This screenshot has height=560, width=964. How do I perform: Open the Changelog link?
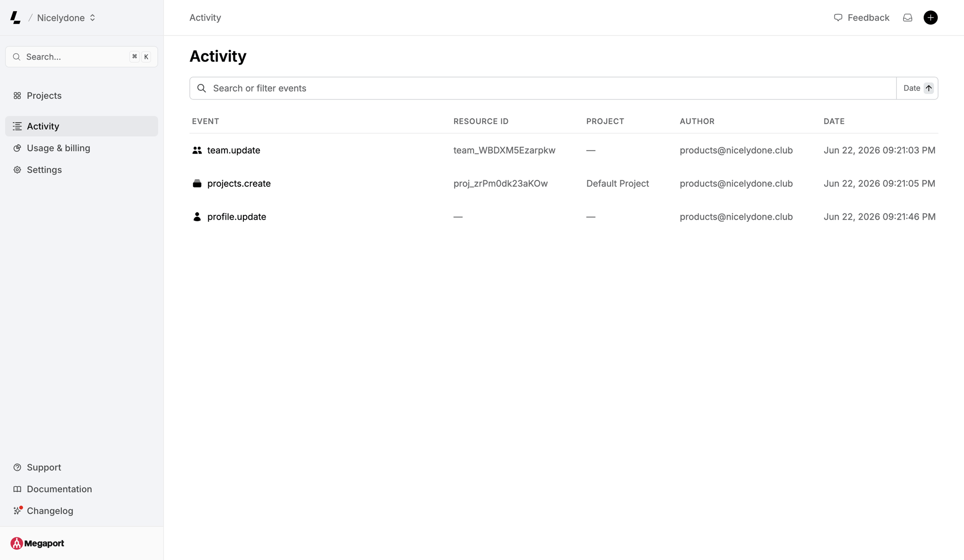tap(82, 511)
